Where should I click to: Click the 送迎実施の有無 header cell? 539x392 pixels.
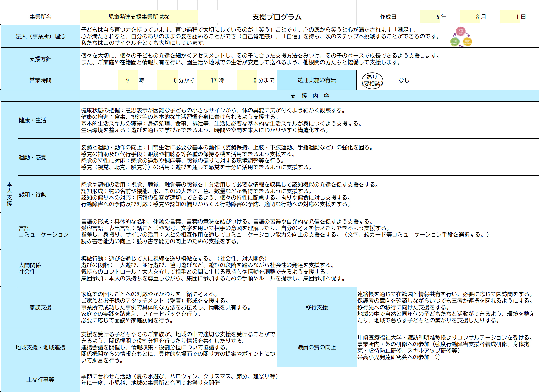tap(317, 80)
